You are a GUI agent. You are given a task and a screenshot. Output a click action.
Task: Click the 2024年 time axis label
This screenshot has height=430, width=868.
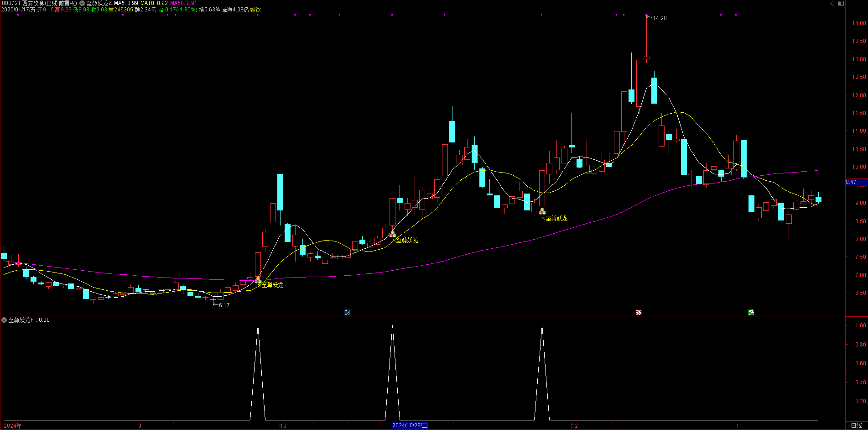[13, 426]
